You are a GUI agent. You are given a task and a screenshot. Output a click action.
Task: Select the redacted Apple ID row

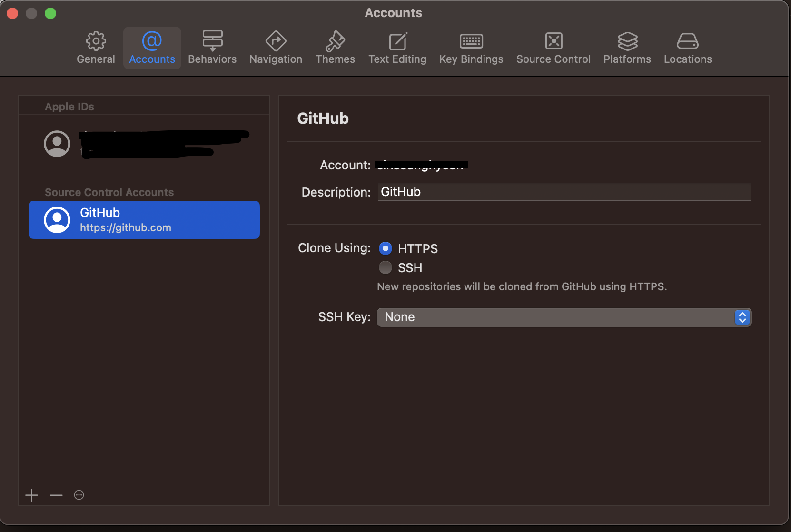(x=144, y=144)
